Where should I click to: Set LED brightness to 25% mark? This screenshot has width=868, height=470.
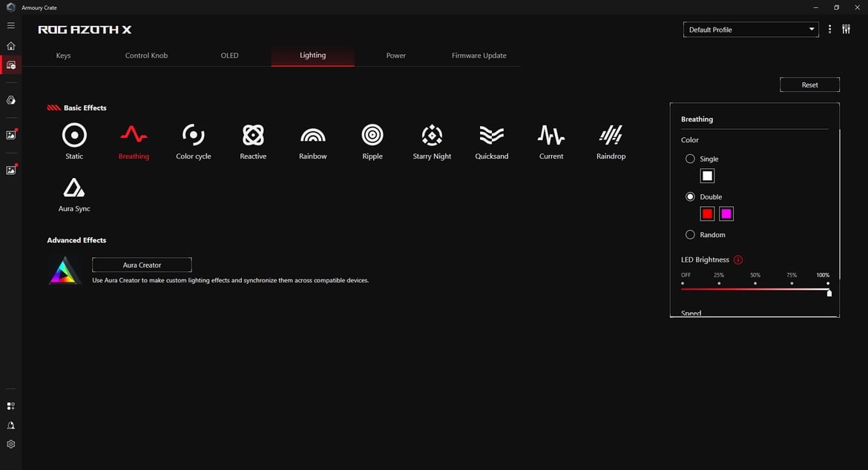click(x=719, y=283)
